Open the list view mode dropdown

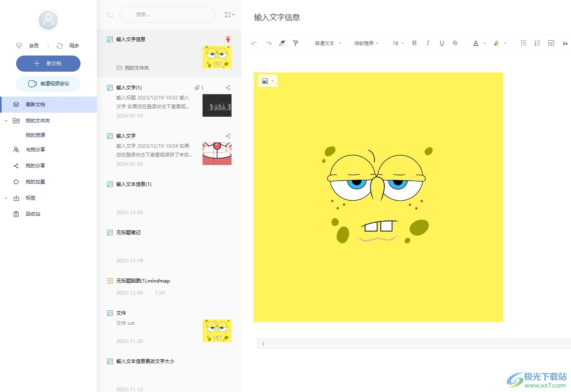click(230, 14)
